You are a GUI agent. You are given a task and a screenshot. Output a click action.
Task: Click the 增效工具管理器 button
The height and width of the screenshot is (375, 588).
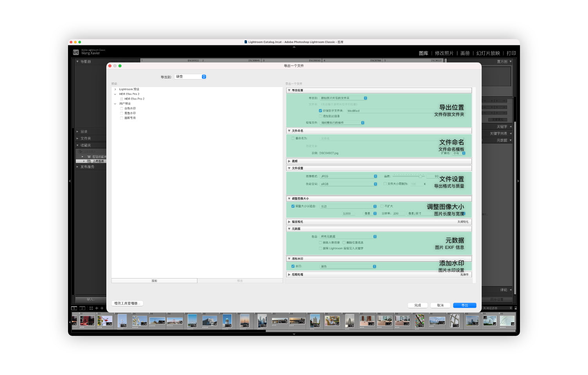(x=127, y=303)
